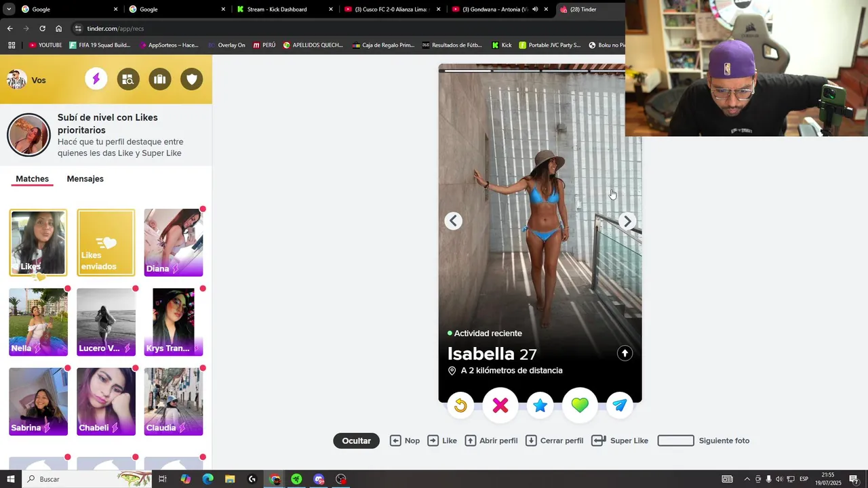Click the A 2 kilómetros de distancia text
Image resolution: width=868 pixels, height=488 pixels.
[x=511, y=371]
